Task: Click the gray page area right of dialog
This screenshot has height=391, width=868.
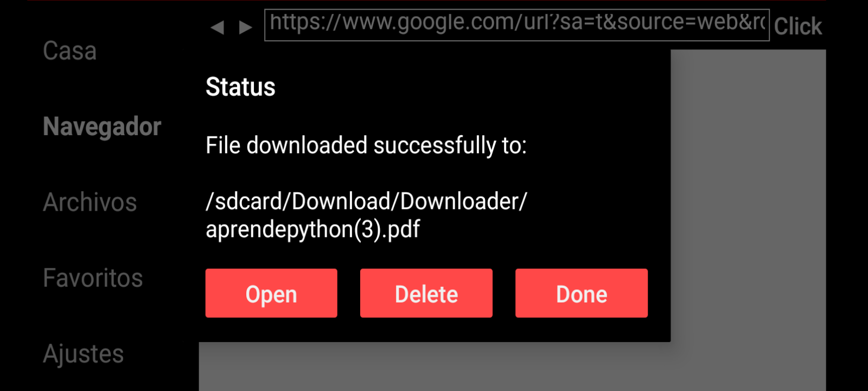Action: pyautogui.click(x=748, y=195)
